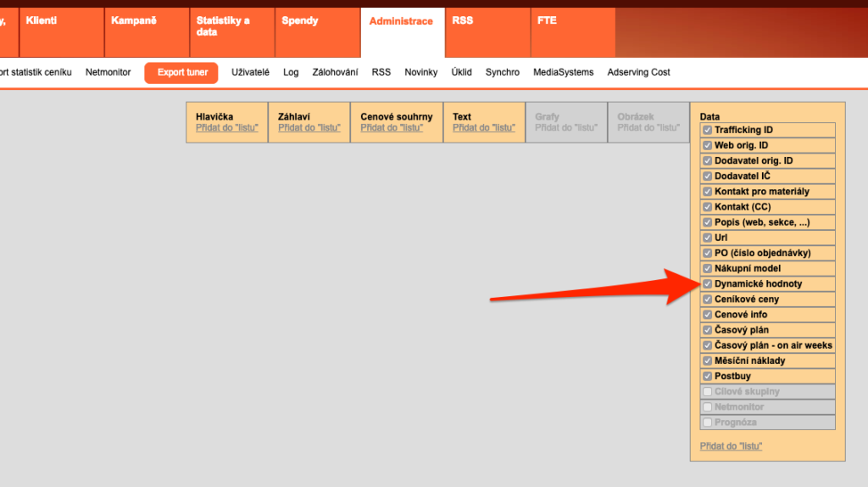Toggle the Měsíční náklady checkbox
This screenshot has height=487, width=868.
pyautogui.click(x=707, y=361)
